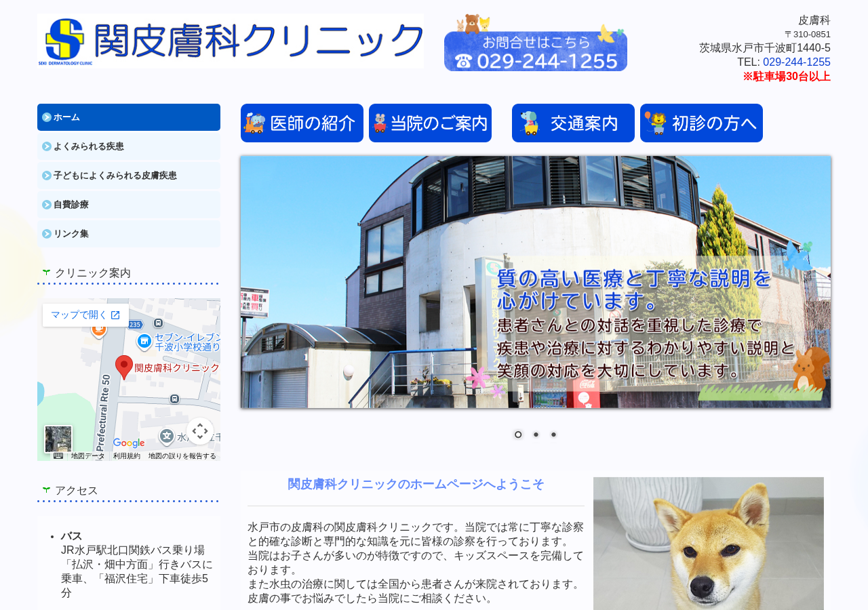
Task: Click the bus stop icon beside Route 235
Action: (x=159, y=323)
